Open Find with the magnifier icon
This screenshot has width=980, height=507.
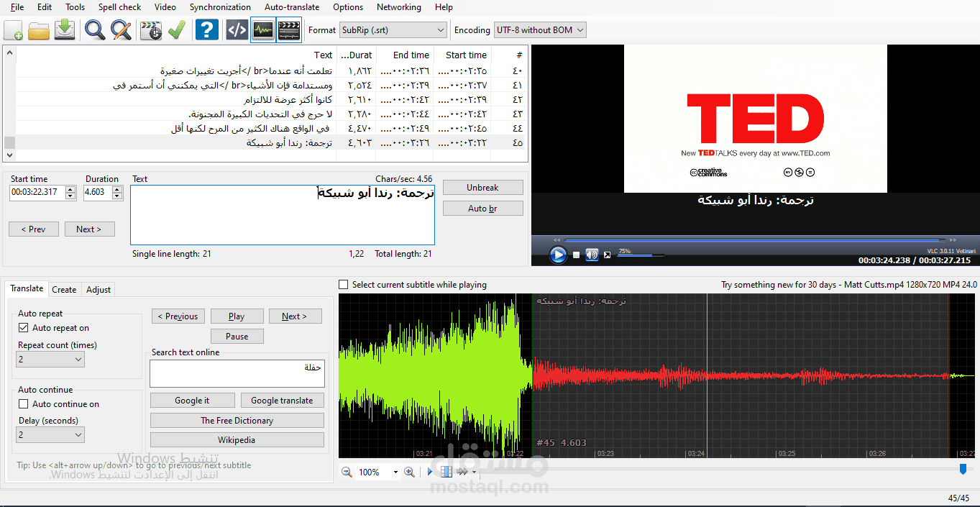click(x=95, y=30)
